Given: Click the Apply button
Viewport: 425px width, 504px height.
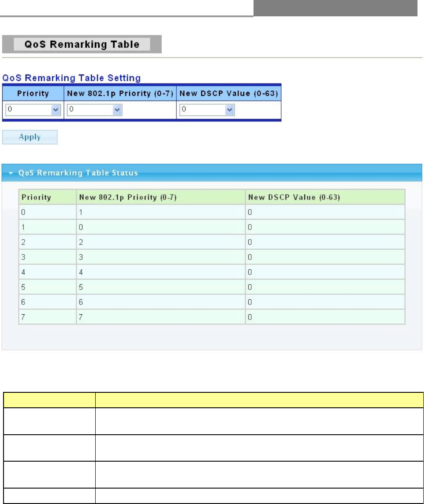Looking at the screenshot, I should (30, 137).
